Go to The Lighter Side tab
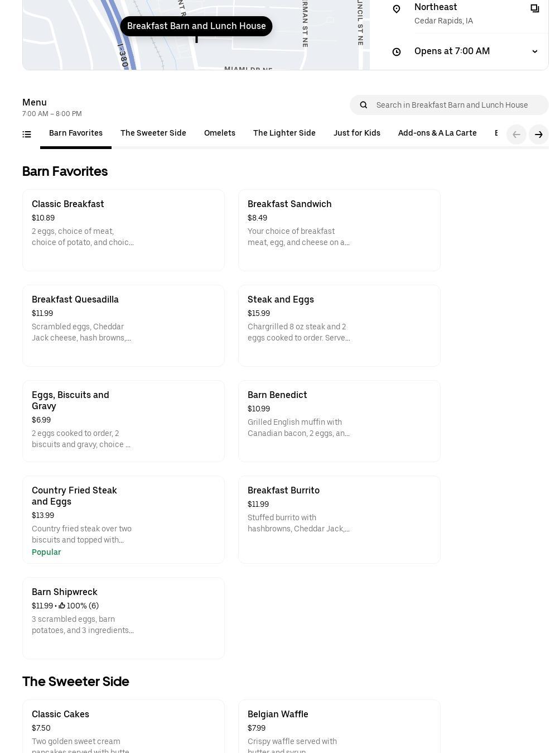The height and width of the screenshot is (753, 560). 284,133
